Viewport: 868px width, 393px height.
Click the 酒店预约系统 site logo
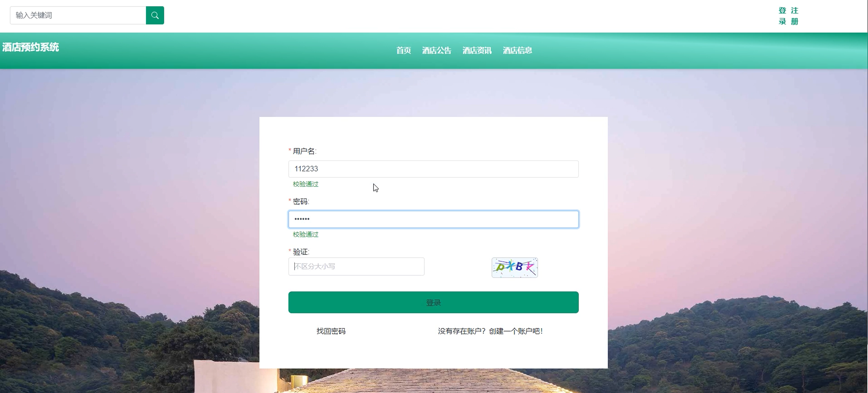coord(31,47)
